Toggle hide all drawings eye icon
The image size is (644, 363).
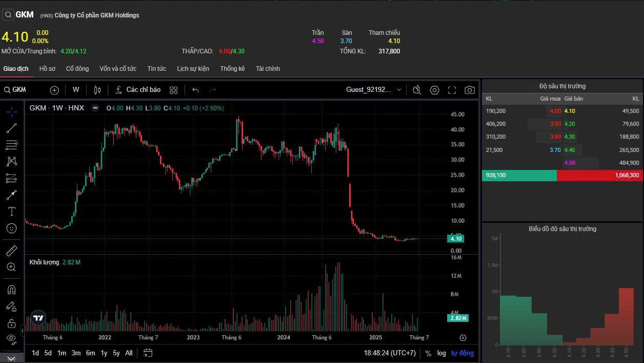coord(11,338)
